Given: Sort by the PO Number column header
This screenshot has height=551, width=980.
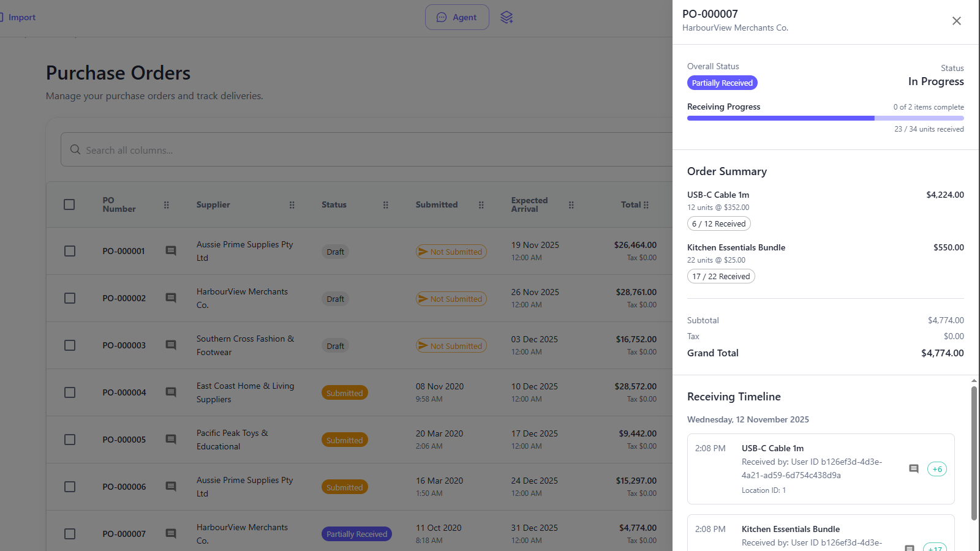Looking at the screenshot, I should tap(119, 204).
